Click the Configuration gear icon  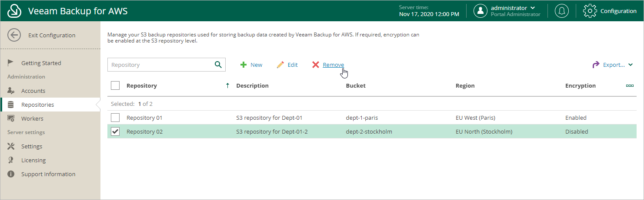pyautogui.click(x=590, y=11)
